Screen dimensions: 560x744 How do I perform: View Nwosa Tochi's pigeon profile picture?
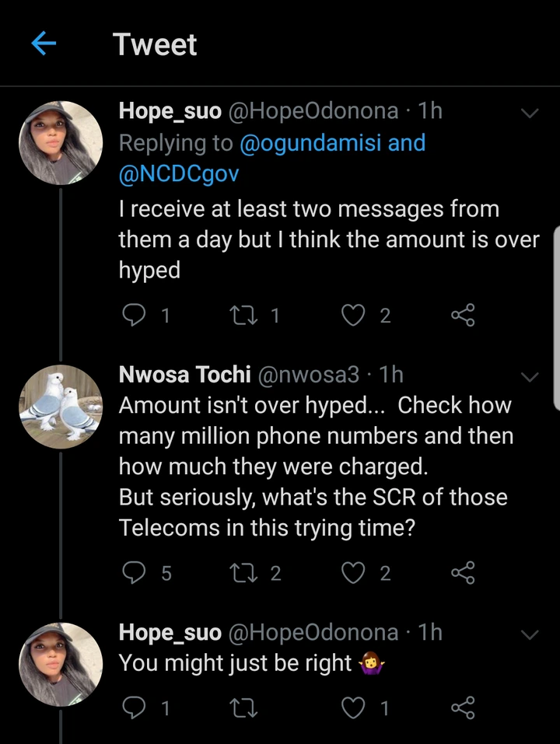[x=61, y=403]
